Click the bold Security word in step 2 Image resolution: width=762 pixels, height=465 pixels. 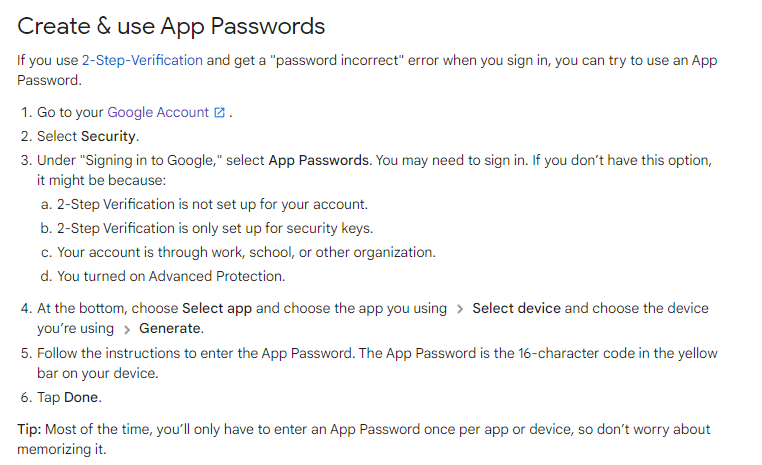(x=109, y=136)
